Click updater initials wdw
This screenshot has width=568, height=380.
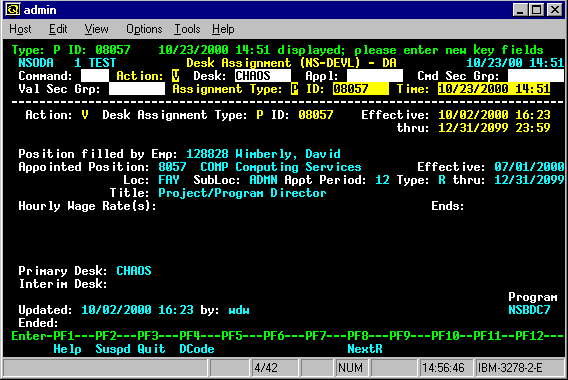pyautogui.click(x=239, y=310)
